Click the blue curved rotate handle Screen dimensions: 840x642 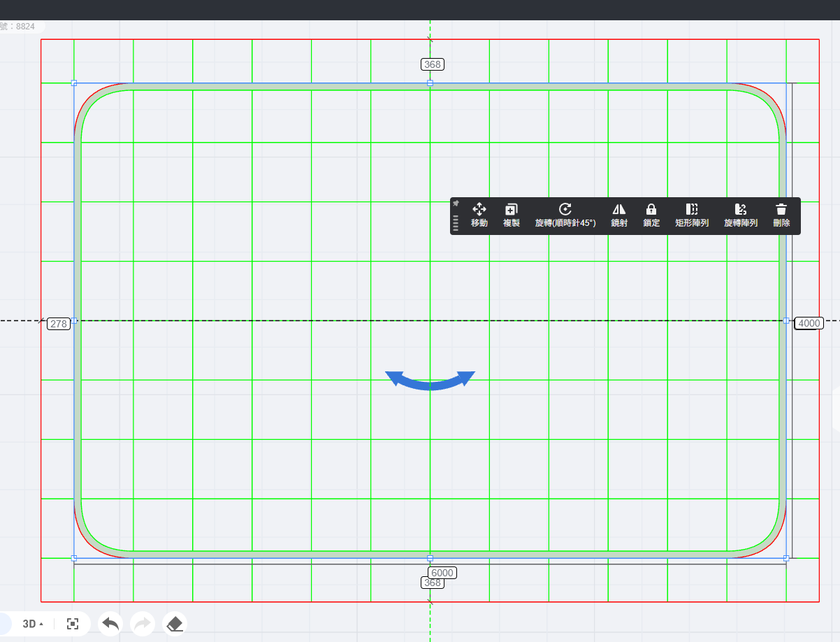430,381
